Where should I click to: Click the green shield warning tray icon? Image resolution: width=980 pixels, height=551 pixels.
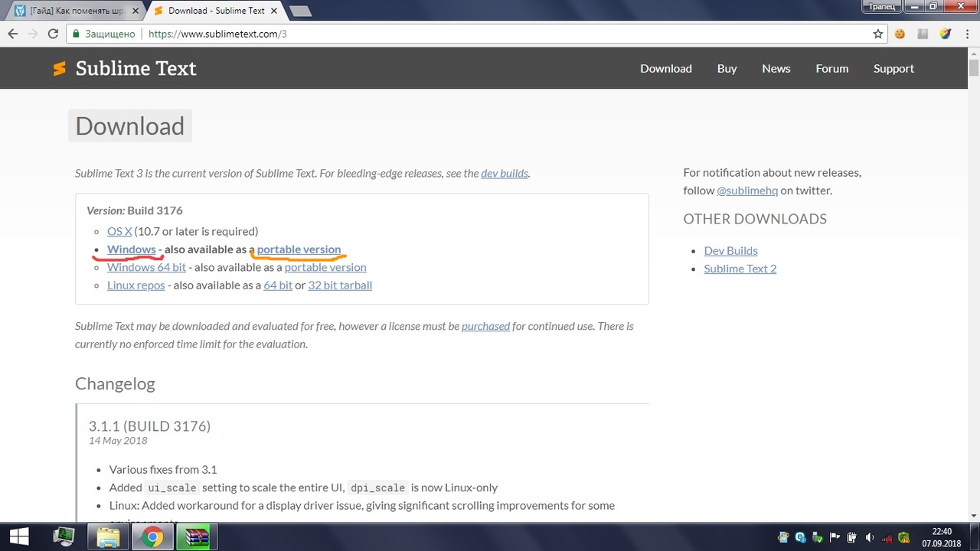click(x=904, y=537)
